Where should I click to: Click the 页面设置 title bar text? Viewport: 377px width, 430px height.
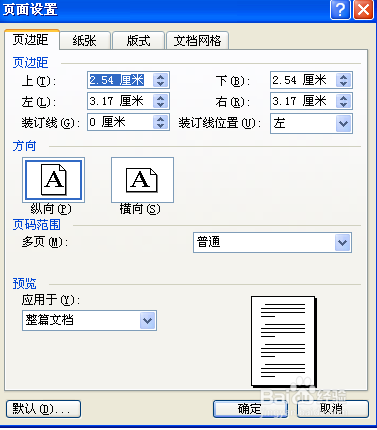pyautogui.click(x=30, y=10)
